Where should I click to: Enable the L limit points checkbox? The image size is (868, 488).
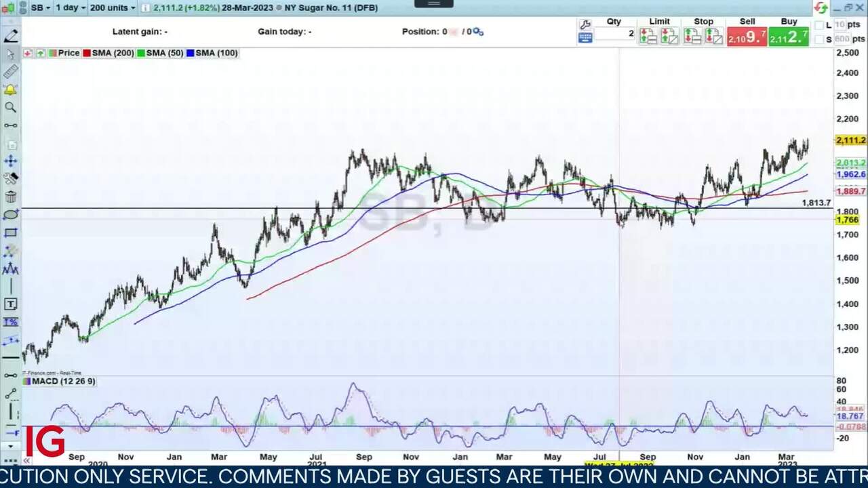click(x=819, y=25)
